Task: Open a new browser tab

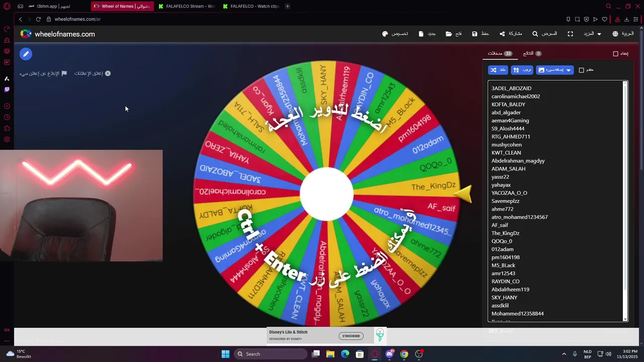Action: [x=287, y=6]
